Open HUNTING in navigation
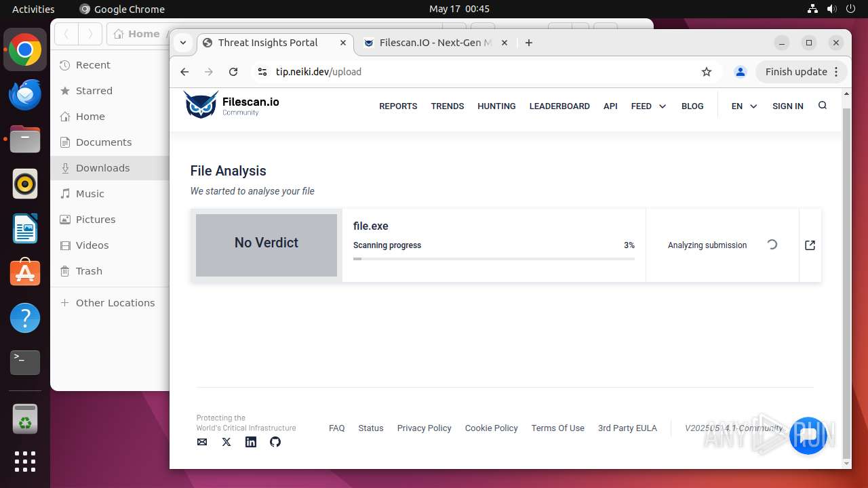The width and height of the screenshot is (868, 488). 496,106
